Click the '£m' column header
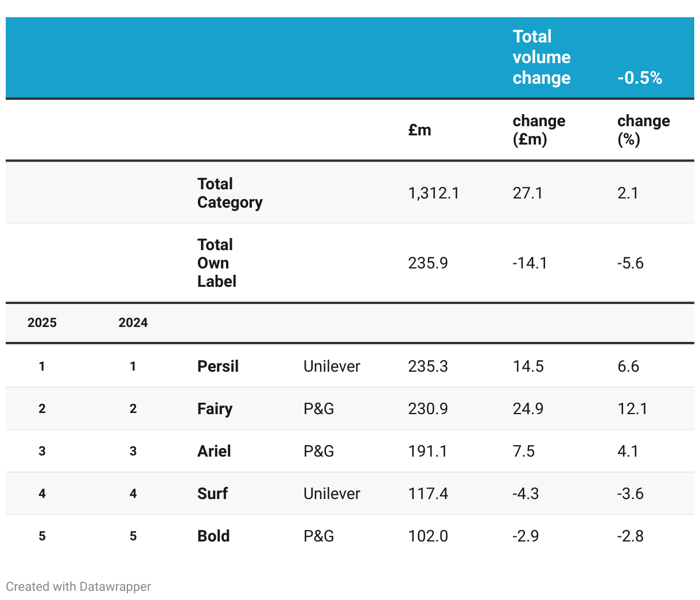 click(x=419, y=130)
